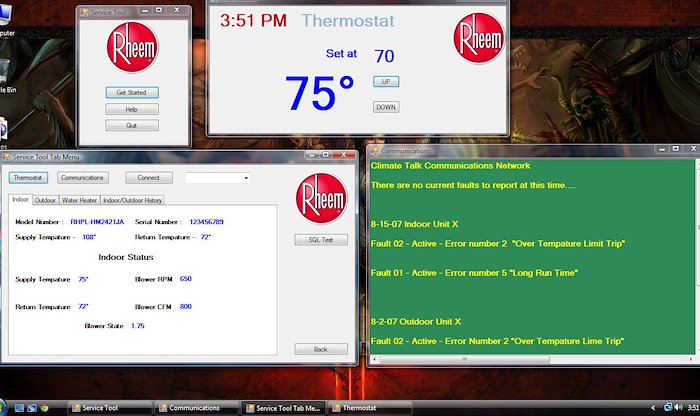The image size is (700, 416).
Task: Click the Communications button in Tab Menu
Action: [83, 178]
